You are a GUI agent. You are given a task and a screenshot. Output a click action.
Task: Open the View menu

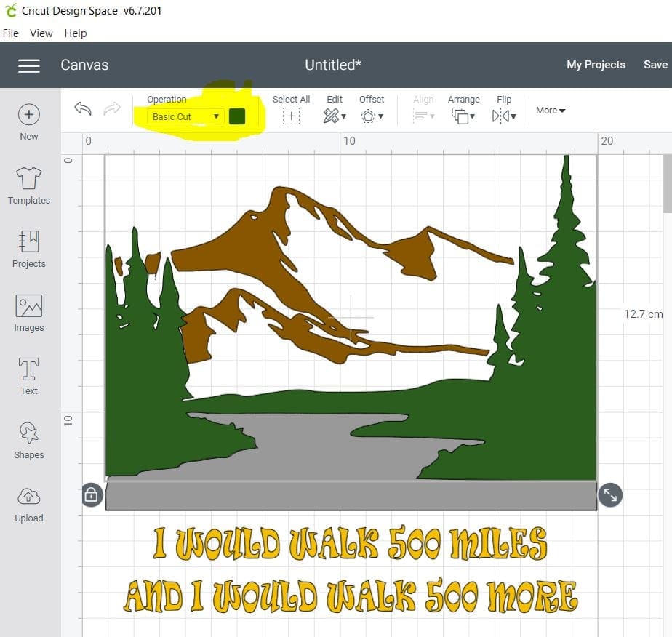point(41,33)
